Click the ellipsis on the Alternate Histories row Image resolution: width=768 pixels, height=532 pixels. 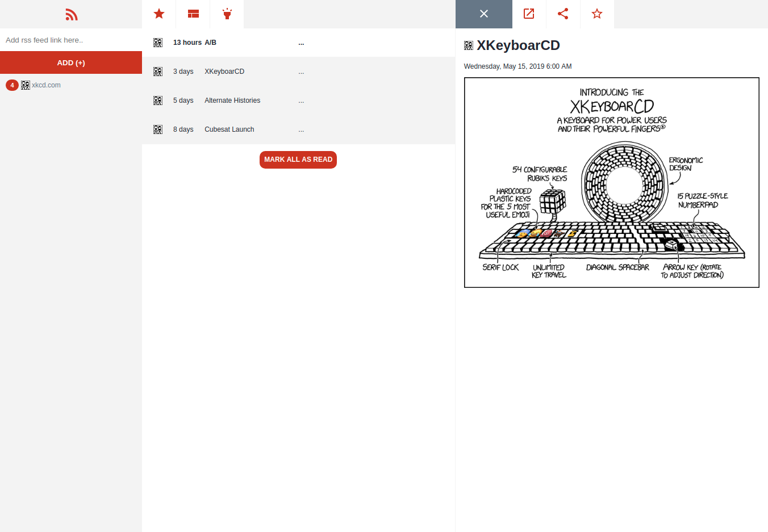point(301,101)
